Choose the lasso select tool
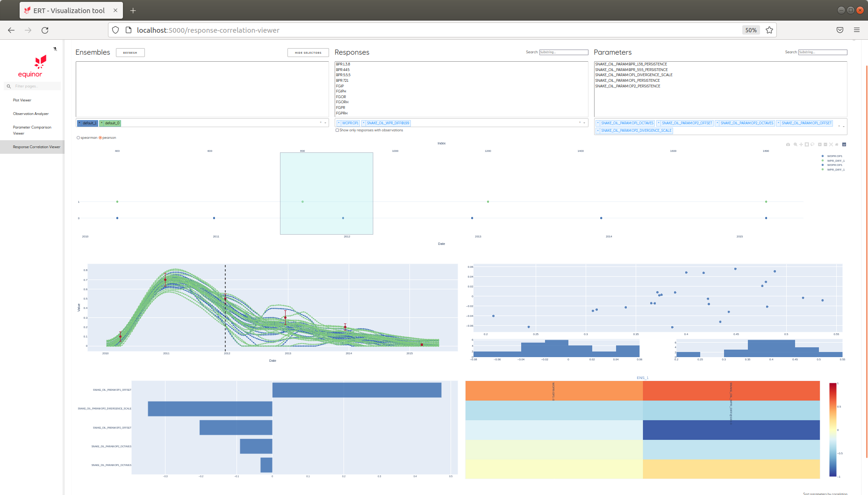 [x=812, y=144]
